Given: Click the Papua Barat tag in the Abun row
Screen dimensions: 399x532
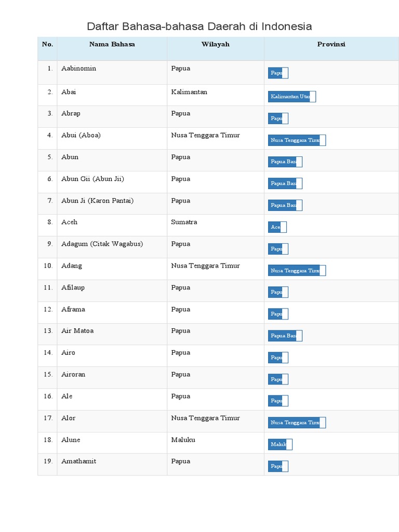Looking at the screenshot, I should 285,162.
